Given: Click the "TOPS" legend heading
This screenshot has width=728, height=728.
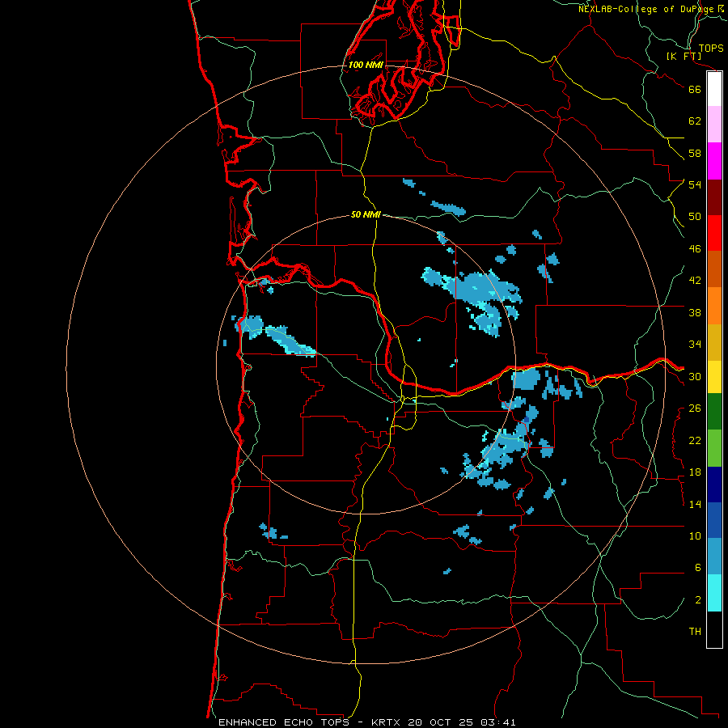Looking at the screenshot, I should tap(711, 48).
